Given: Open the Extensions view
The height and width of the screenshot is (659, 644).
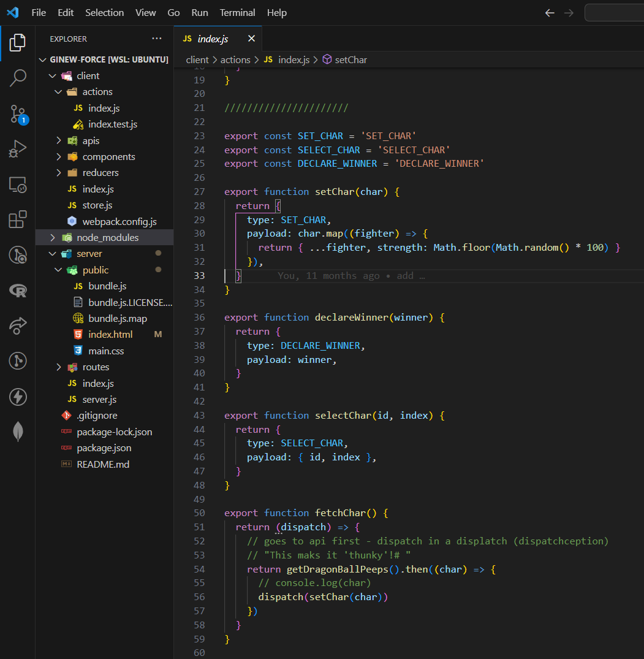Looking at the screenshot, I should coord(18,219).
